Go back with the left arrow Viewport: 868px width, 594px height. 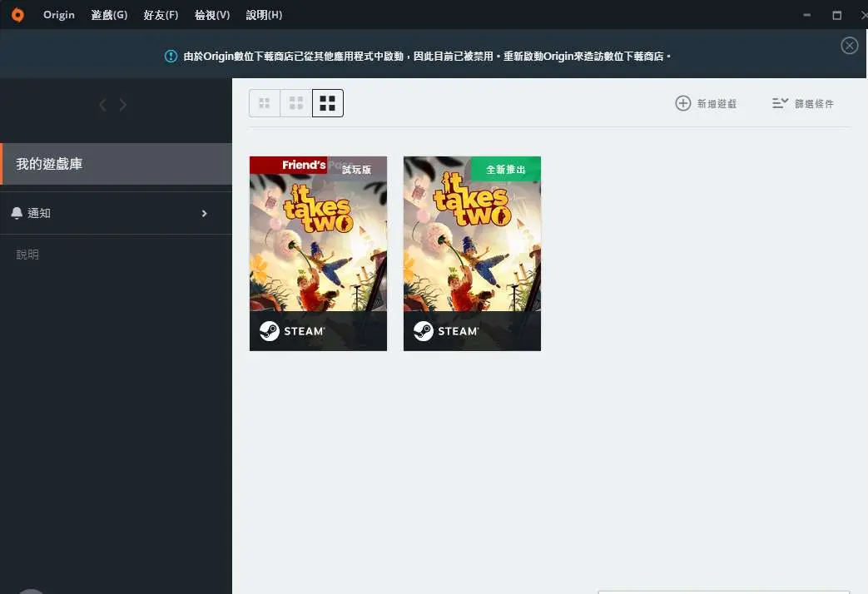[x=102, y=105]
